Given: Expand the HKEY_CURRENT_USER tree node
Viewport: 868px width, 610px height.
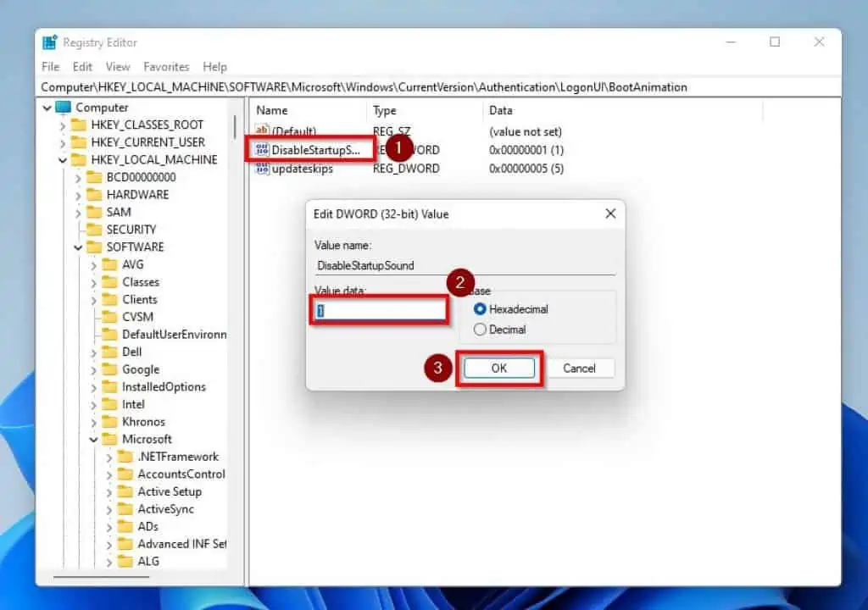Looking at the screenshot, I should point(63,142).
